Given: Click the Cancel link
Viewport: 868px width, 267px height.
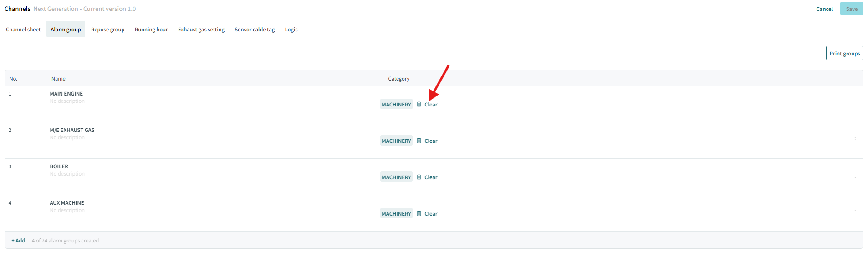Looking at the screenshot, I should tap(824, 9).
